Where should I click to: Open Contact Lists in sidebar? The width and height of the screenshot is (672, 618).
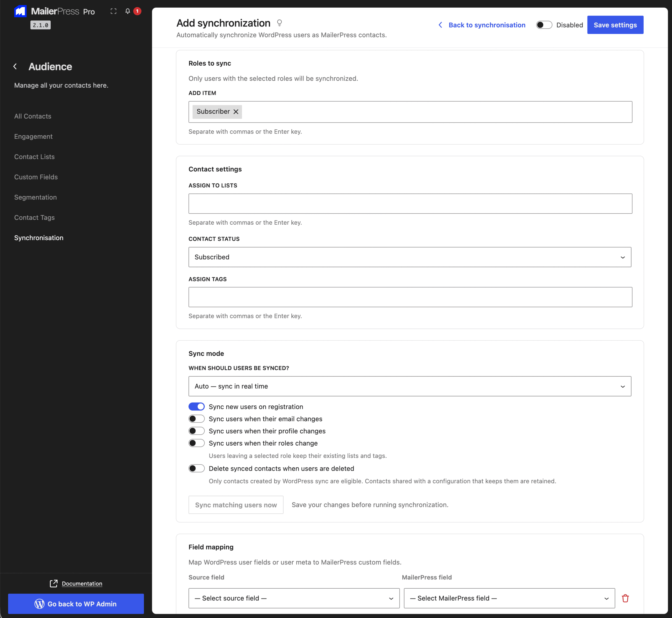coord(34,157)
